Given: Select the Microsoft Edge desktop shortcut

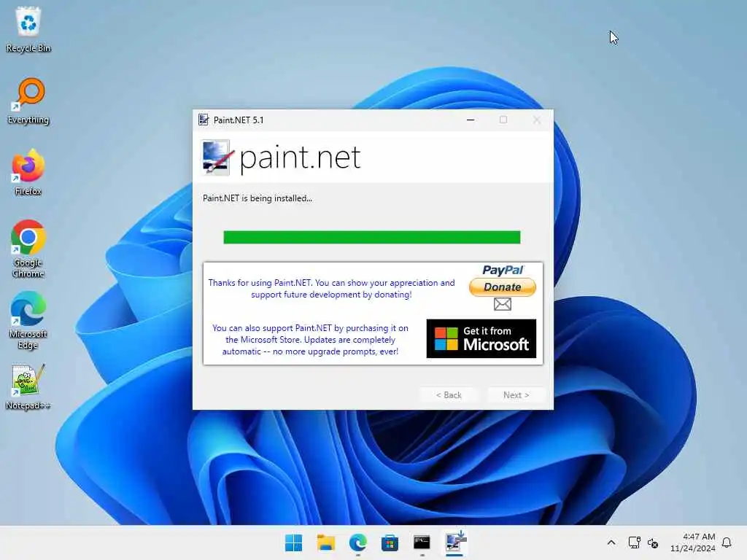Looking at the screenshot, I should coord(28,321).
